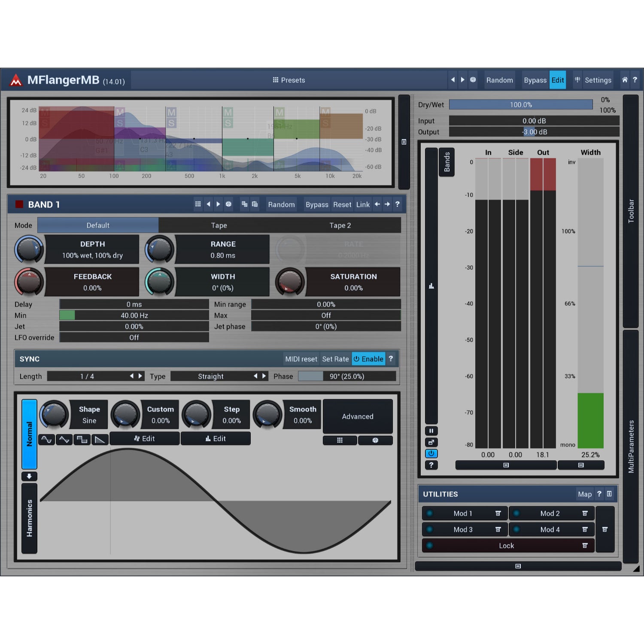
Task: Select next sync Type with right arrow
Action: click(x=264, y=376)
